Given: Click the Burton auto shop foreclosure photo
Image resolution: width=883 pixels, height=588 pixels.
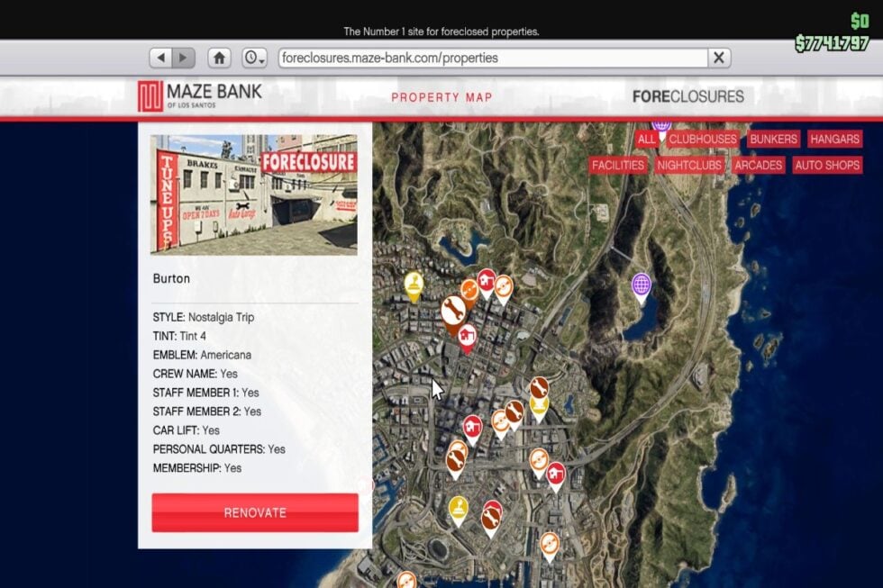Looking at the screenshot, I should click(x=254, y=194).
